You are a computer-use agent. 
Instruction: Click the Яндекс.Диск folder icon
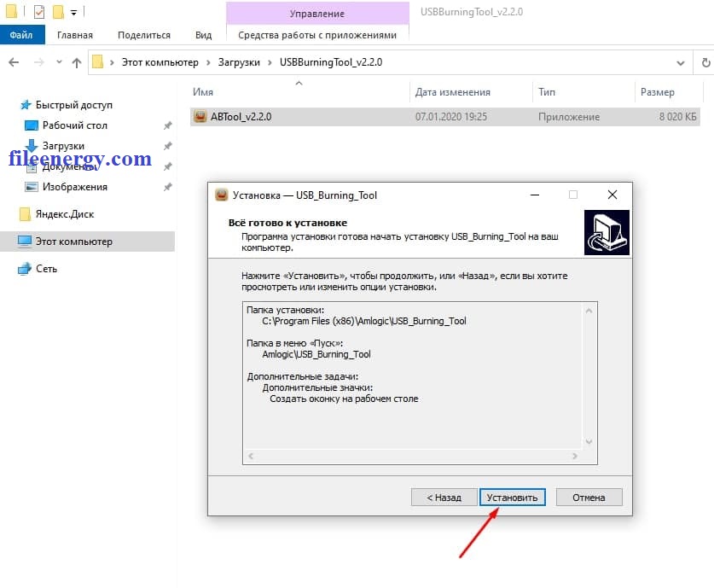coord(25,214)
